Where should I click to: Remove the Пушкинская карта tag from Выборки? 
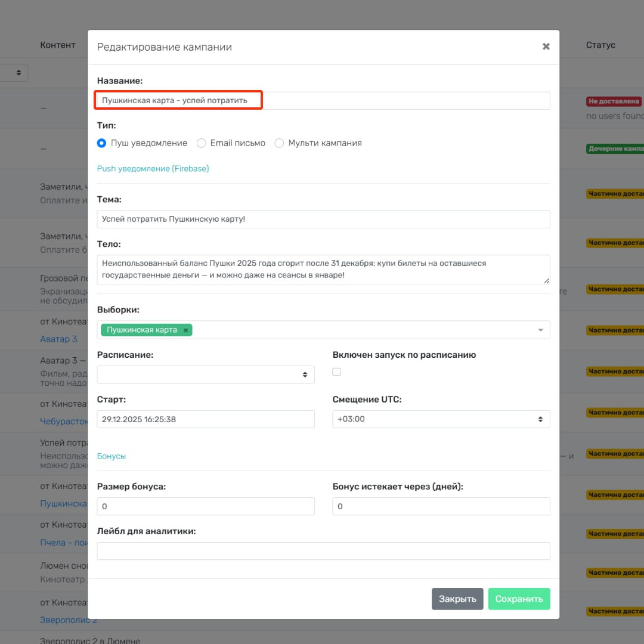185,330
